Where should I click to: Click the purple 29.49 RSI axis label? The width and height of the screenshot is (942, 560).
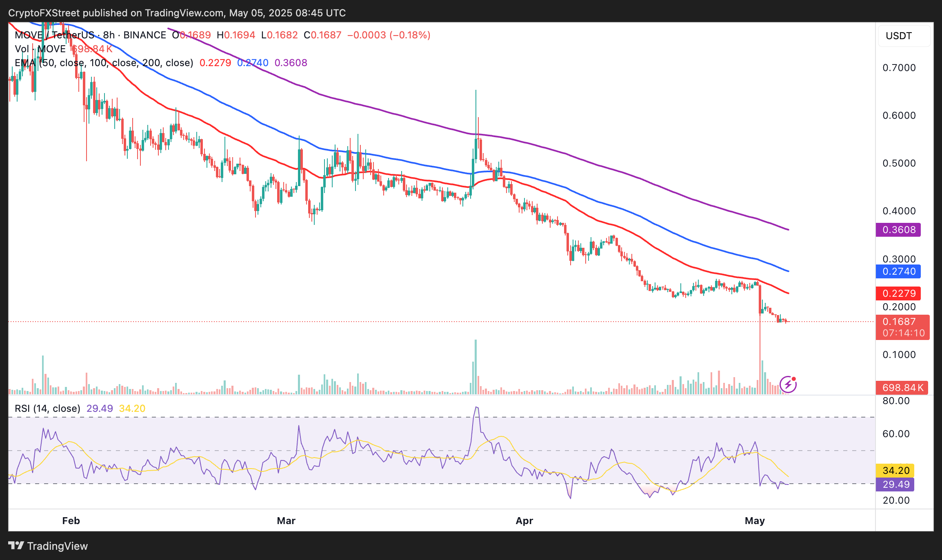[895, 484]
